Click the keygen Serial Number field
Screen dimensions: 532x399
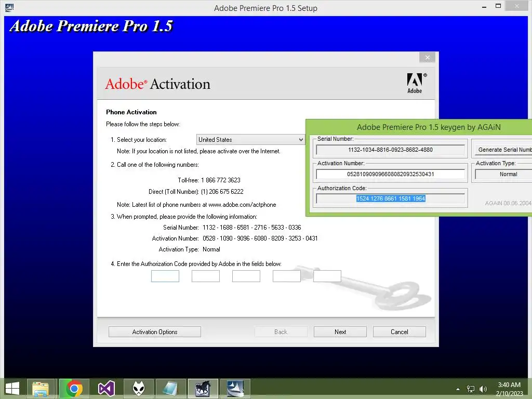tap(391, 150)
